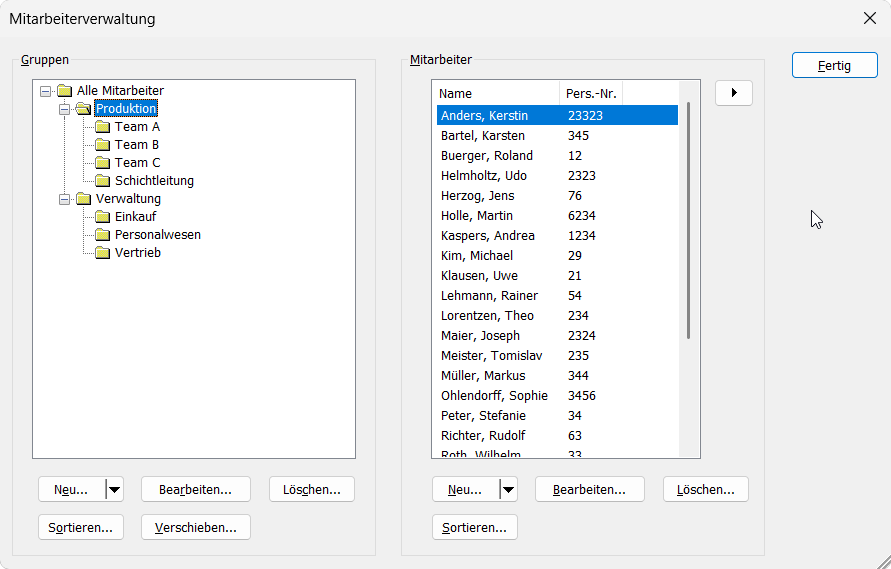891x569 pixels.
Task: Click the Team C folder icon
Action: pyautogui.click(x=102, y=163)
